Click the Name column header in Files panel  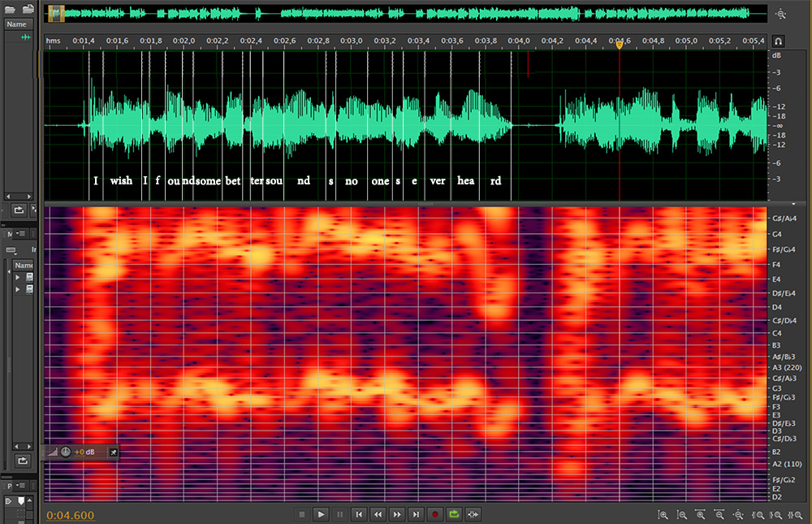[18, 24]
